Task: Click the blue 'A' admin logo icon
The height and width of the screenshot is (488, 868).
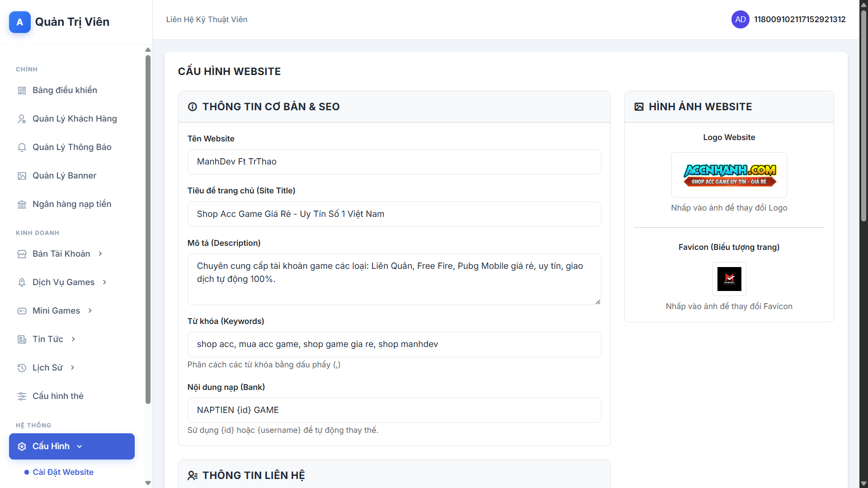Action: (20, 22)
